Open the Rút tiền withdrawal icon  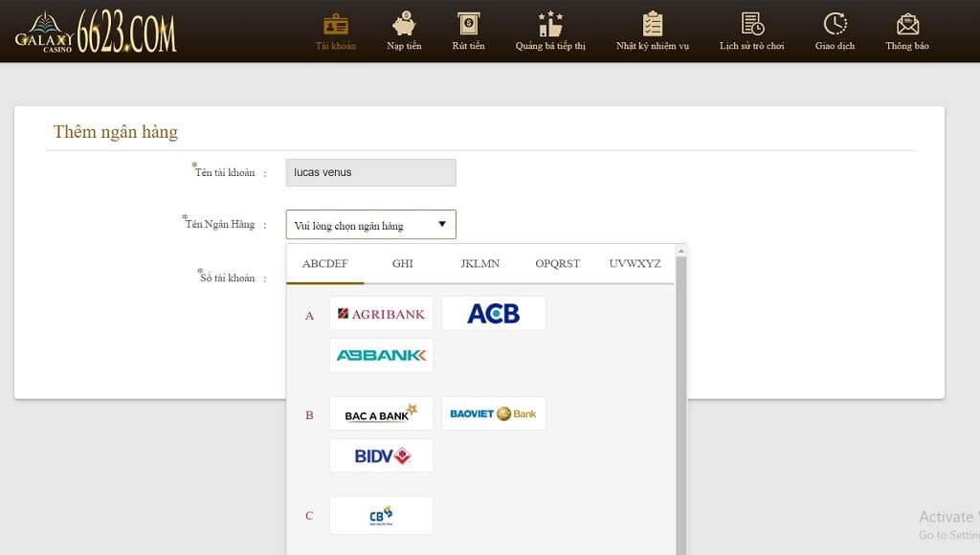pyautogui.click(x=468, y=24)
